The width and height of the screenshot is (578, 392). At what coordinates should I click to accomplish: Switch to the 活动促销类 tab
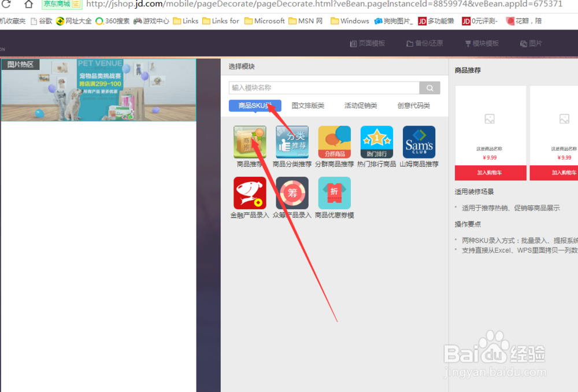pos(361,106)
